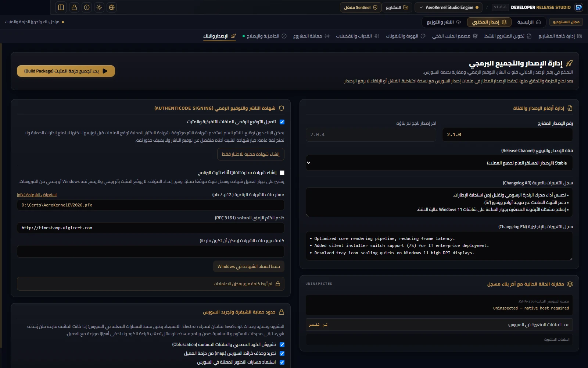The width and height of the screenshot is (588, 368).
Task: Open المشاريع projects button
Action: pyautogui.click(x=397, y=7)
